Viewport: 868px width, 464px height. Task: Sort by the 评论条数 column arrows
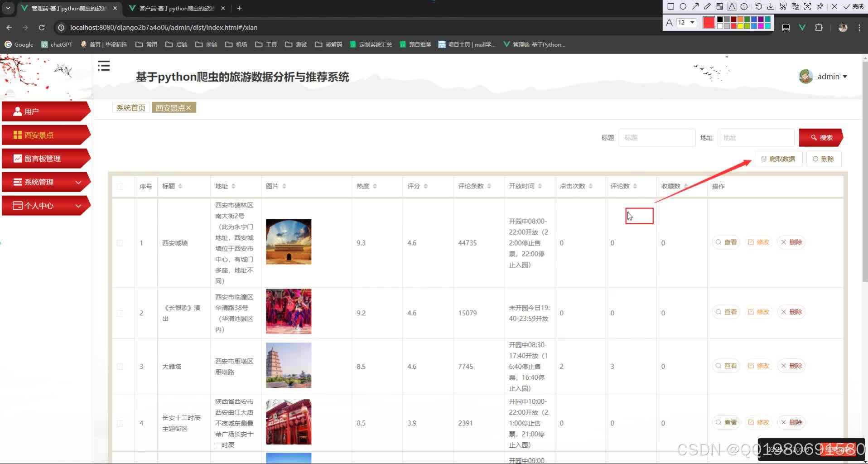489,186
